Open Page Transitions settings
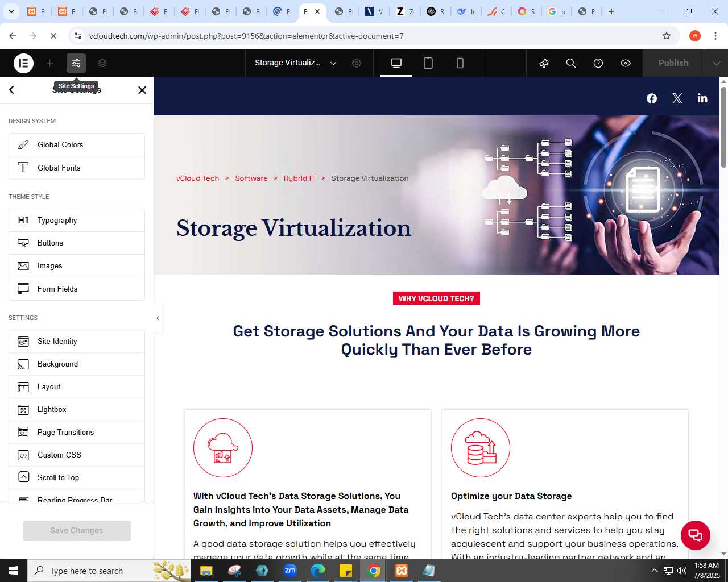This screenshot has width=728, height=582. tap(77, 433)
